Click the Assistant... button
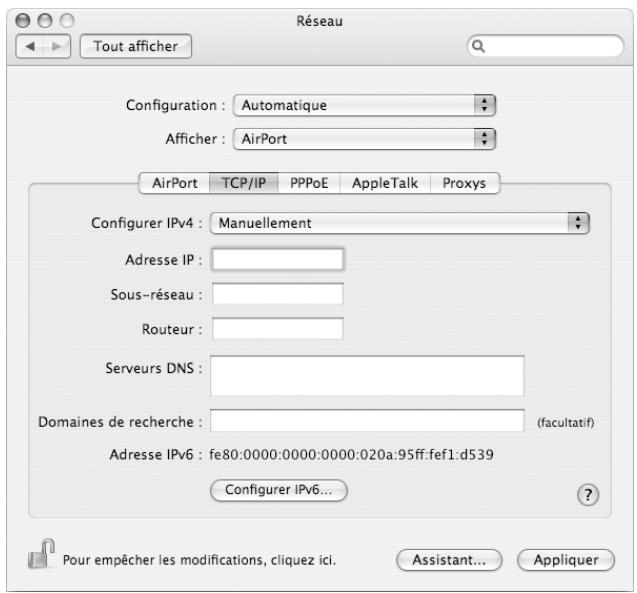This screenshot has height=593, width=637. 449,560
